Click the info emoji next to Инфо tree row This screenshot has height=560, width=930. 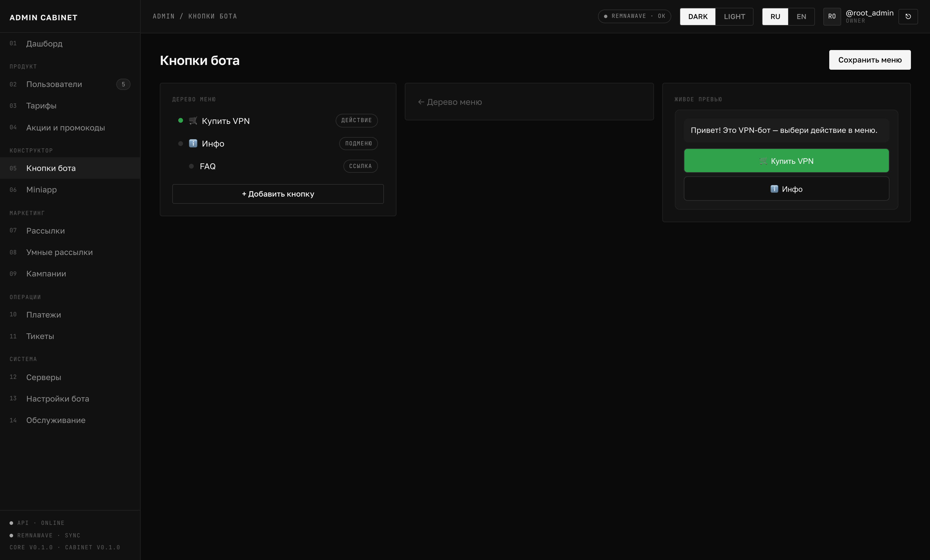click(x=193, y=143)
